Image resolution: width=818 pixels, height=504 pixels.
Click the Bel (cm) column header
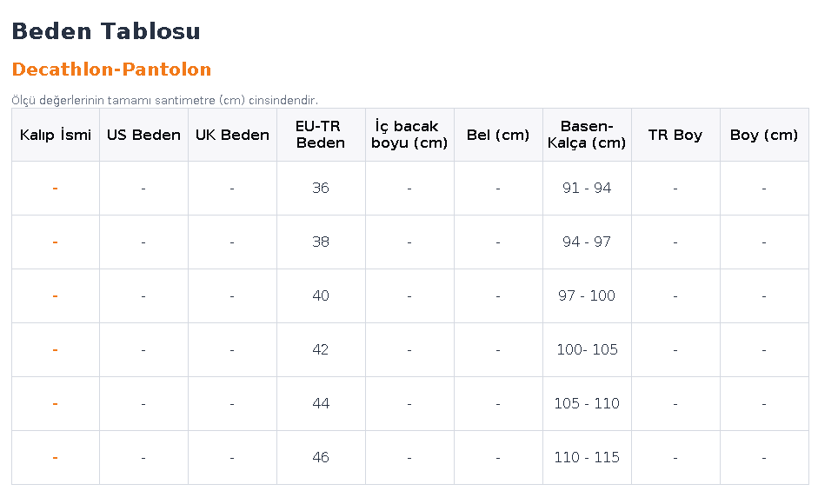coord(498,135)
